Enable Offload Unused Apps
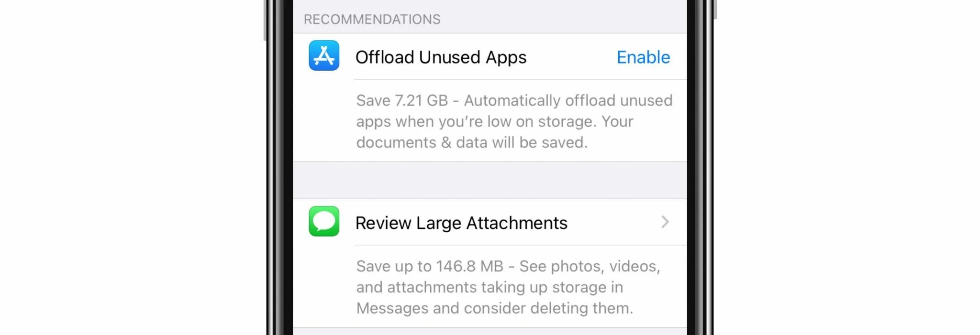This screenshot has width=980, height=335. (x=643, y=57)
